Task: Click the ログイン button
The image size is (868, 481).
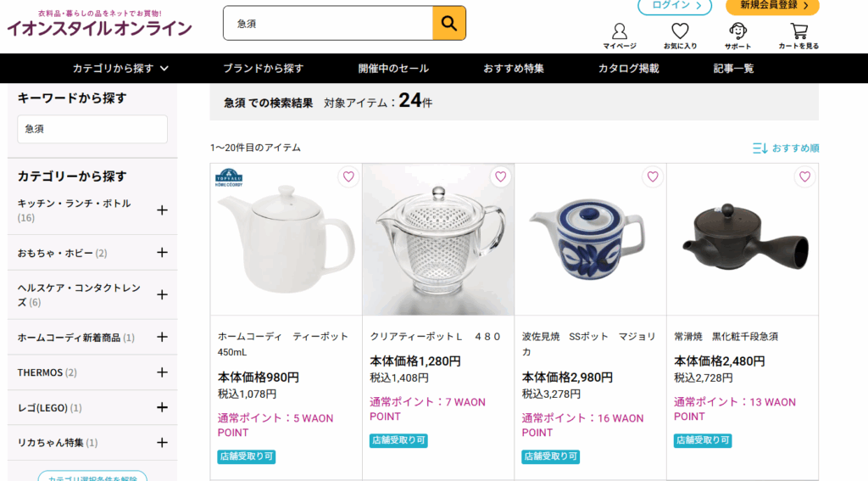Action: 675,6
